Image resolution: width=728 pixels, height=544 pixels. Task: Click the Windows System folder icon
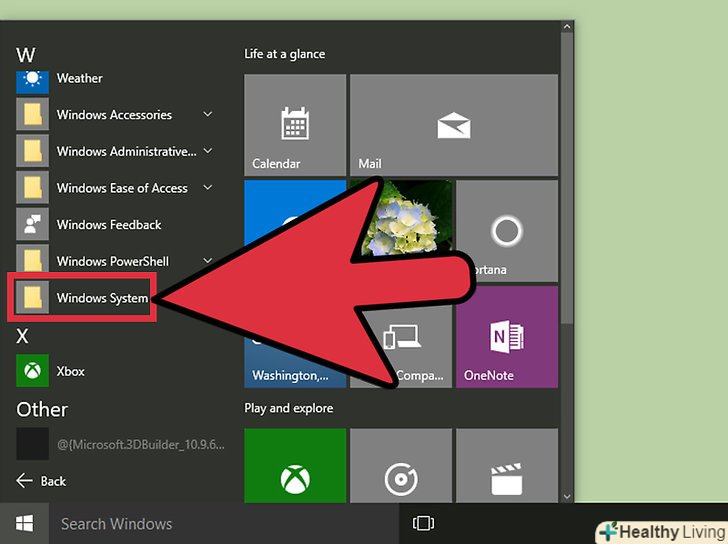[x=32, y=297]
